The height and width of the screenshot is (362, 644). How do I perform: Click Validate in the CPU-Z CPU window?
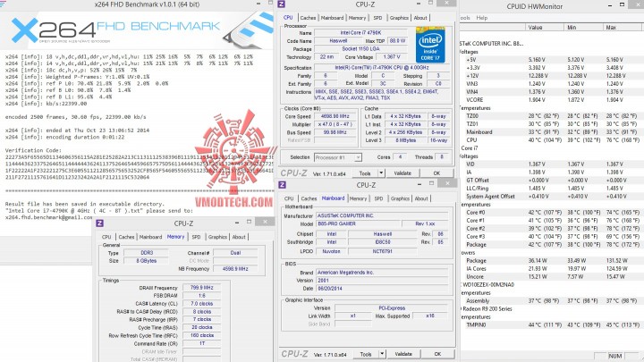coord(402,173)
